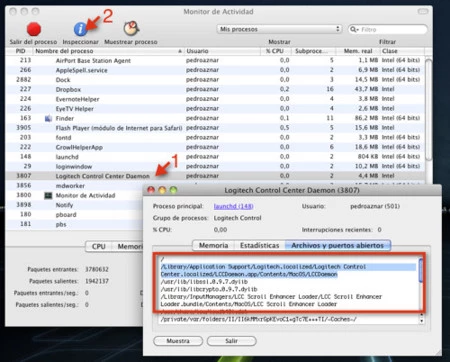
Task: Sort by Mem. real column header
Action: pos(358,51)
